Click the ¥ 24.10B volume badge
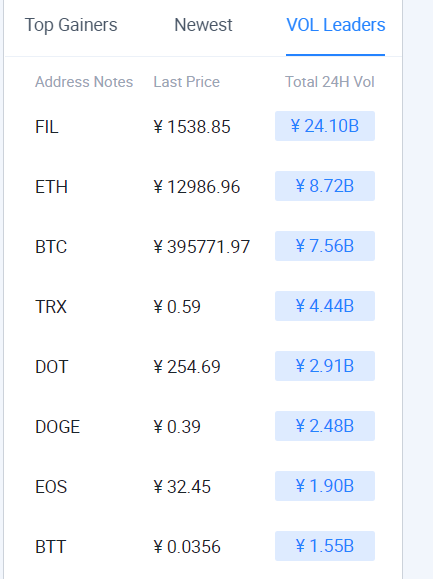This screenshot has width=433, height=579. coord(325,126)
